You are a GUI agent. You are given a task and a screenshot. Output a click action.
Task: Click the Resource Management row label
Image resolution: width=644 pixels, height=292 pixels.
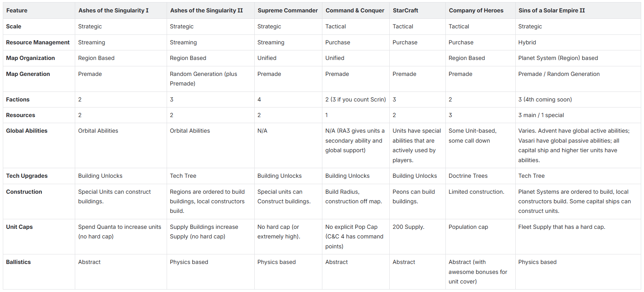pyautogui.click(x=38, y=43)
